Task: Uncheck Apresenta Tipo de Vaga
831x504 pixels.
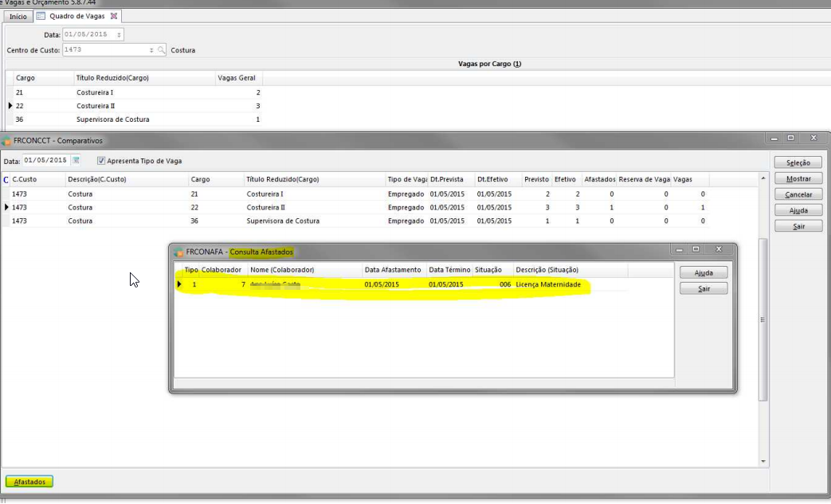Action: 101,161
